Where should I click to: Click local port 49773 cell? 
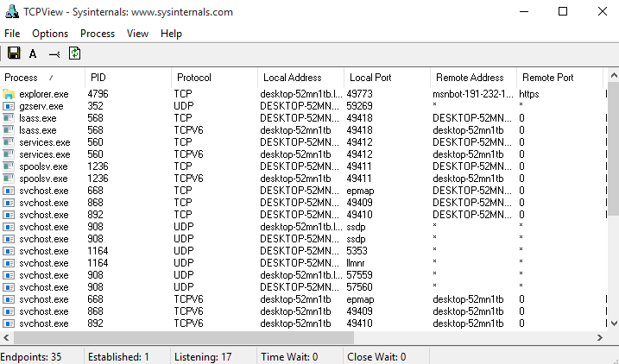coord(360,94)
